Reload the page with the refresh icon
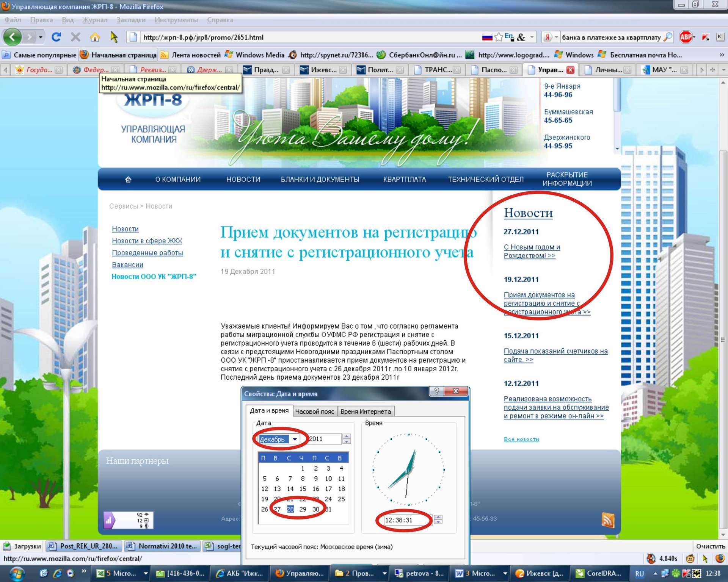The image size is (728, 582). [x=56, y=37]
